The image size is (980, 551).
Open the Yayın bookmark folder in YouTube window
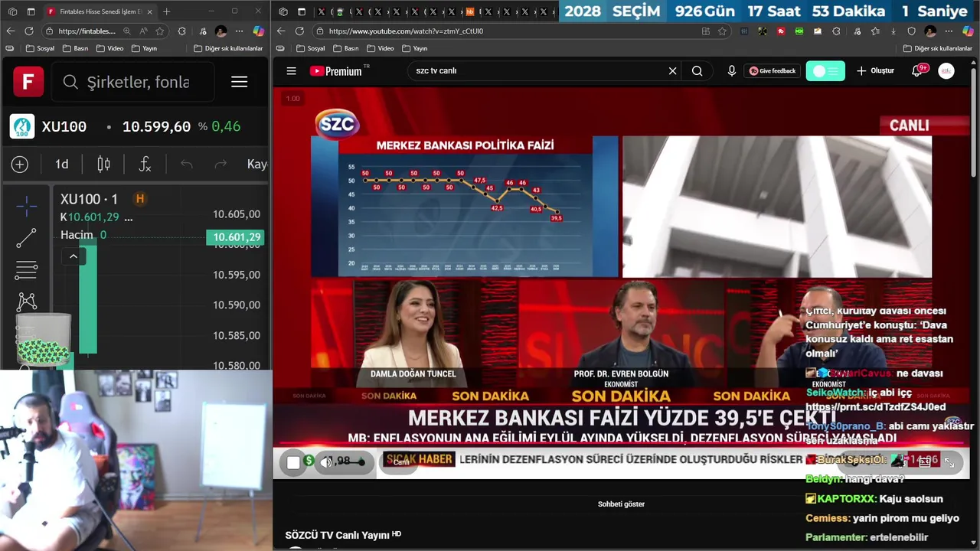pos(414,48)
